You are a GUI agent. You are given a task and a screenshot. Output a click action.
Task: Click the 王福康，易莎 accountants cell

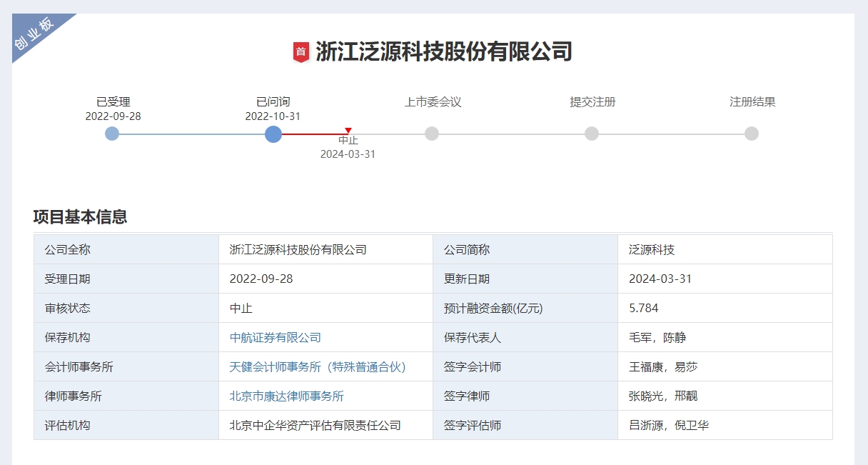pos(725,367)
